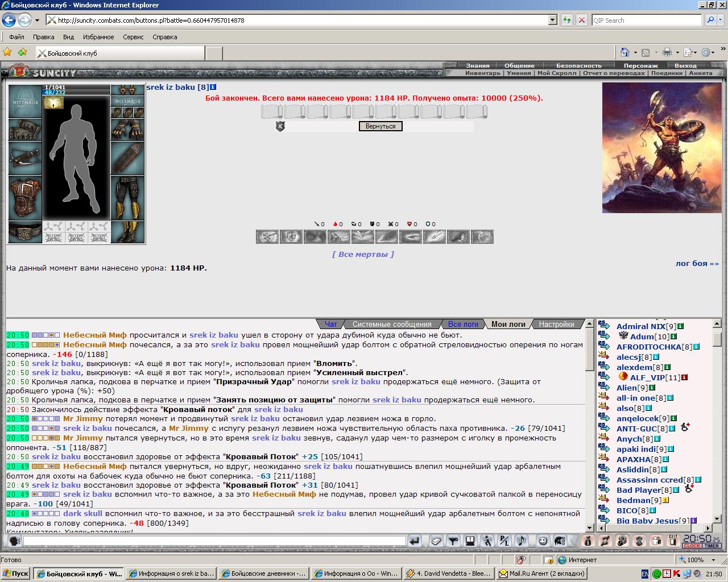This screenshot has height=582, width=728.
Task: Select the bracers equipment slot
Action: click(25, 130)
